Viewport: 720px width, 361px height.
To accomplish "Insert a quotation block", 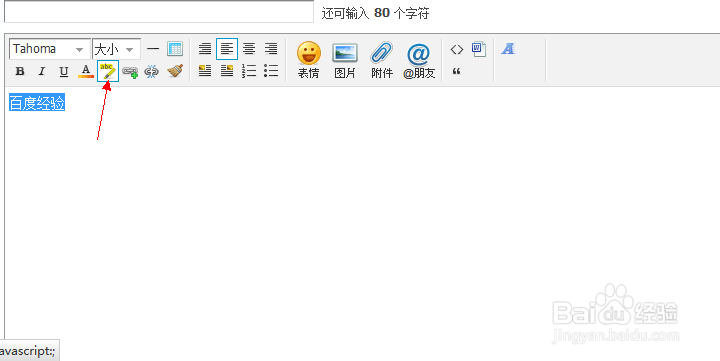I will pos(456,71).
